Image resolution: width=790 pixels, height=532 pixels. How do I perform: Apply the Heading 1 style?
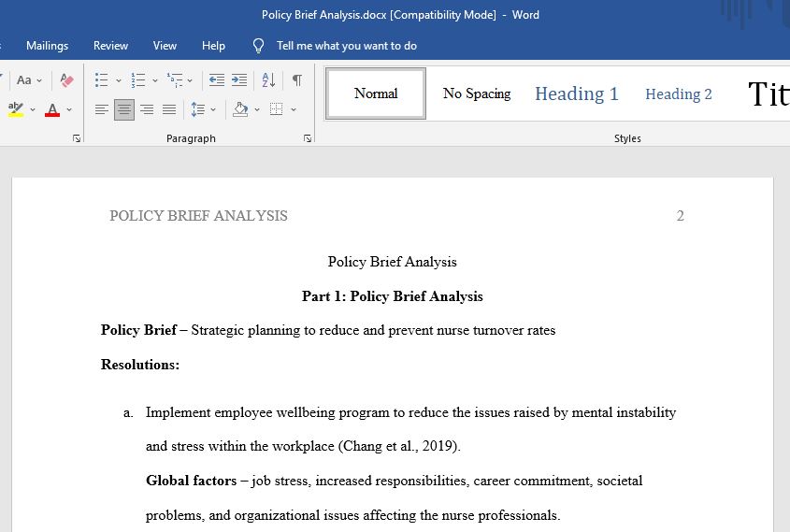pyautogui.click(x=577, y=93)
